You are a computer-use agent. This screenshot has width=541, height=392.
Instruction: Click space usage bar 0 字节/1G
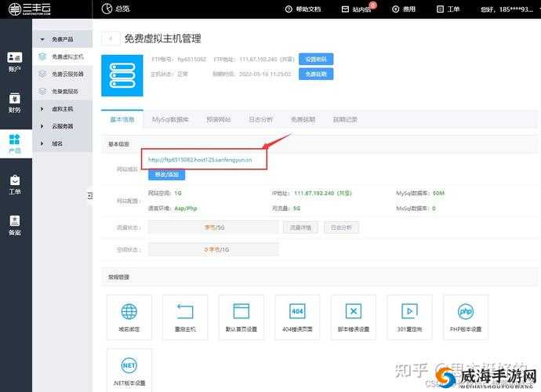[213, 249]
